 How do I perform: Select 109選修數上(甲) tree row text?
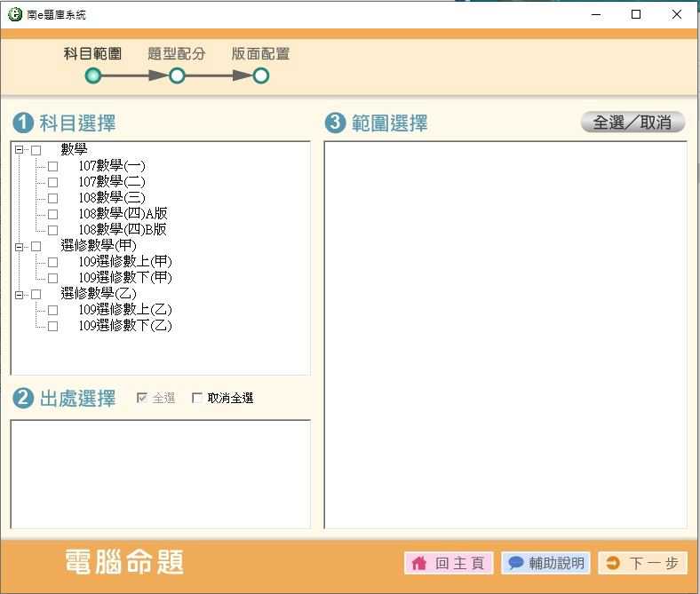pyautogui.click(x=125, y=262)
